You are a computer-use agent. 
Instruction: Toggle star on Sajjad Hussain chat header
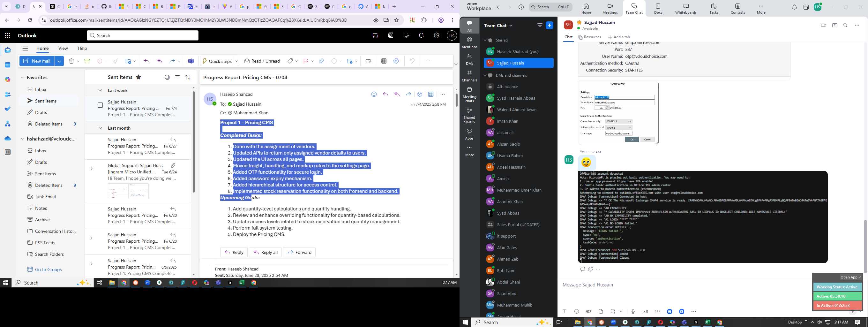(579, 22)
